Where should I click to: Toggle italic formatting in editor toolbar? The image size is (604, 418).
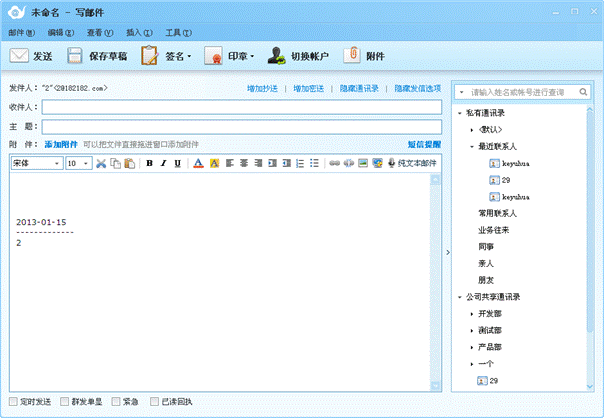pos(164,163)
